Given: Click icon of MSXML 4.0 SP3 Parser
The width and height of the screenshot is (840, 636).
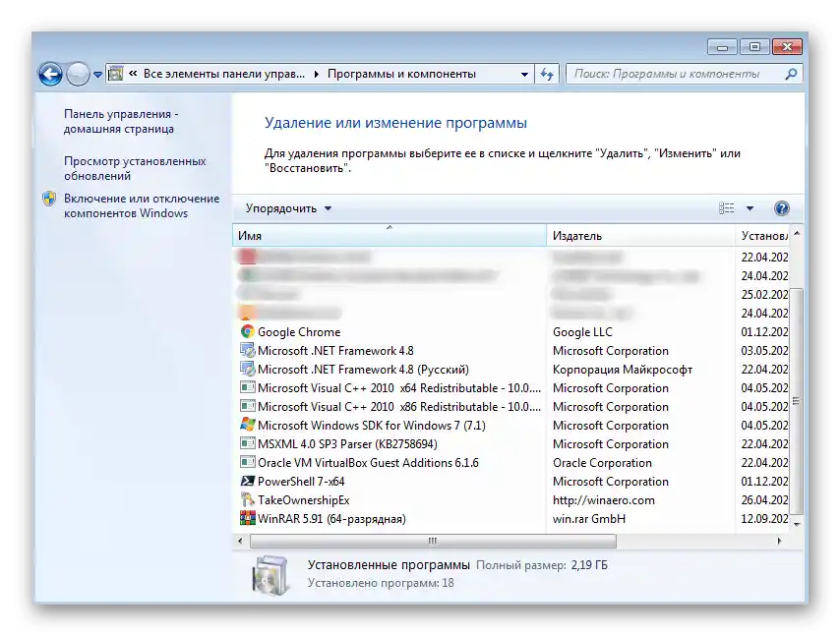Looking at the screenshot, I should (x=247, y=443).
